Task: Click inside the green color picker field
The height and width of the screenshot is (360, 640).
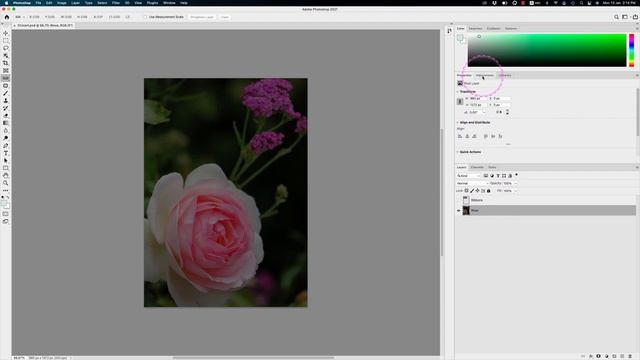Action: (x=547, y=50)
